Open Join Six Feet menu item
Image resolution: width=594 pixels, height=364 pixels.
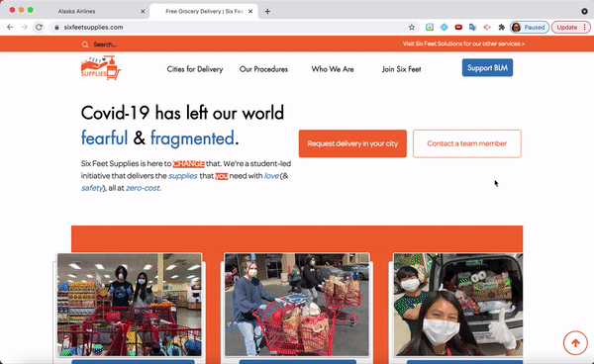(x=401, y=69)
